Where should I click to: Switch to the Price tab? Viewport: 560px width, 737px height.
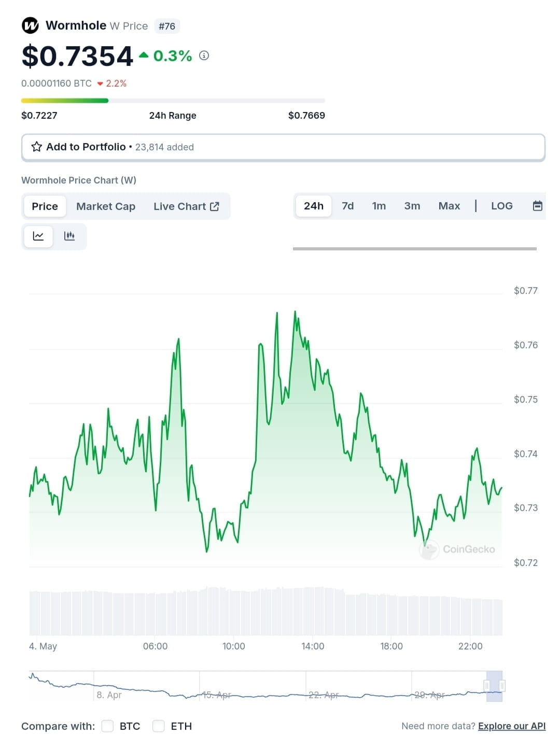(x=44, y=206)
